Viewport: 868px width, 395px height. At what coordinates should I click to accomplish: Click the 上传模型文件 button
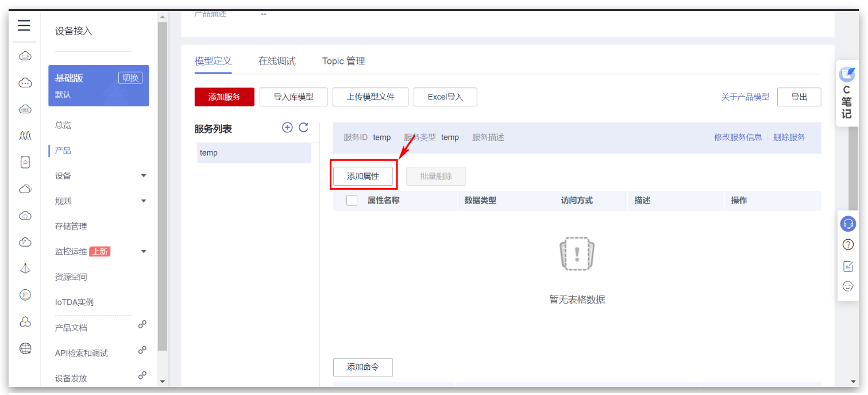(x=371, y=97)
